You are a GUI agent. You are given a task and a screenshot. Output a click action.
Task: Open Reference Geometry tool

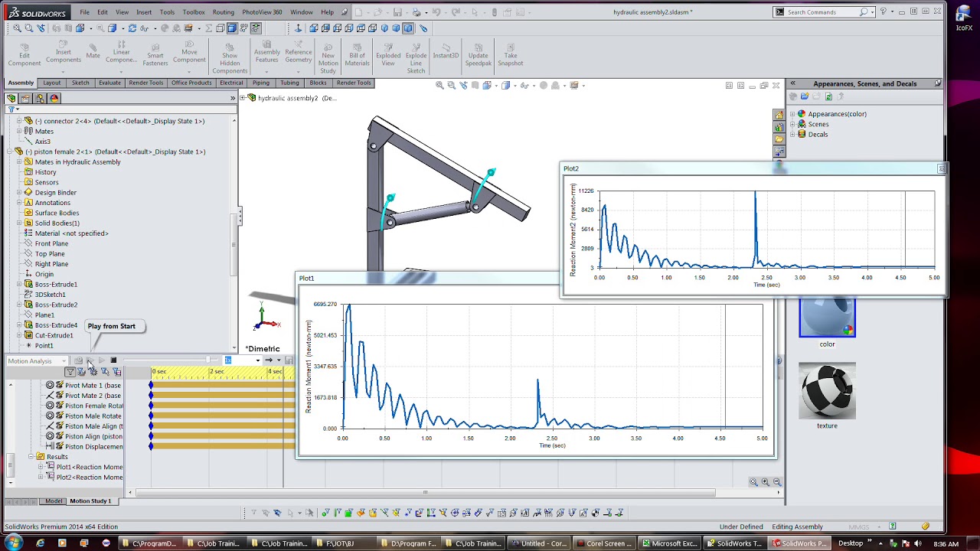point(299,52)
